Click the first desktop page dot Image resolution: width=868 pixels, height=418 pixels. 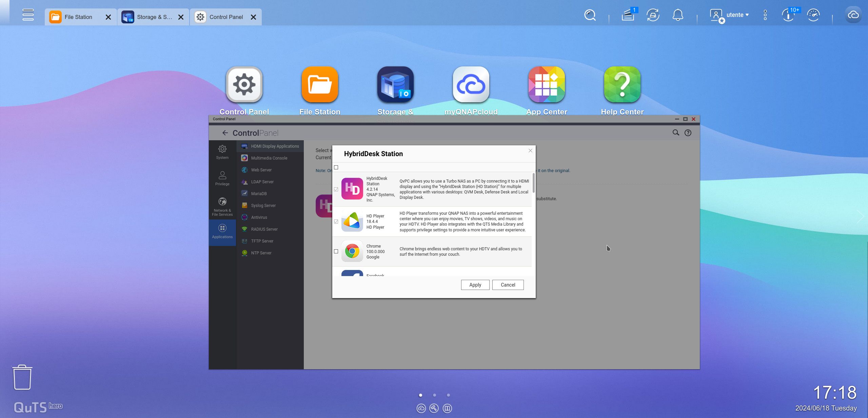pyautogui.click(x=420, y=395)
